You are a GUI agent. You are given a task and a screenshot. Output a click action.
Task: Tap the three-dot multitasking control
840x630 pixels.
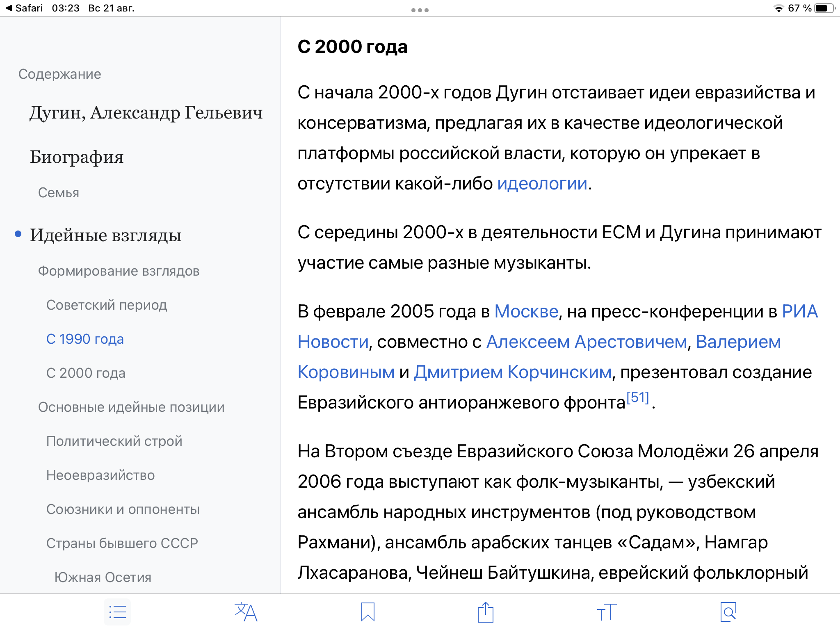(x=420, y=10)
